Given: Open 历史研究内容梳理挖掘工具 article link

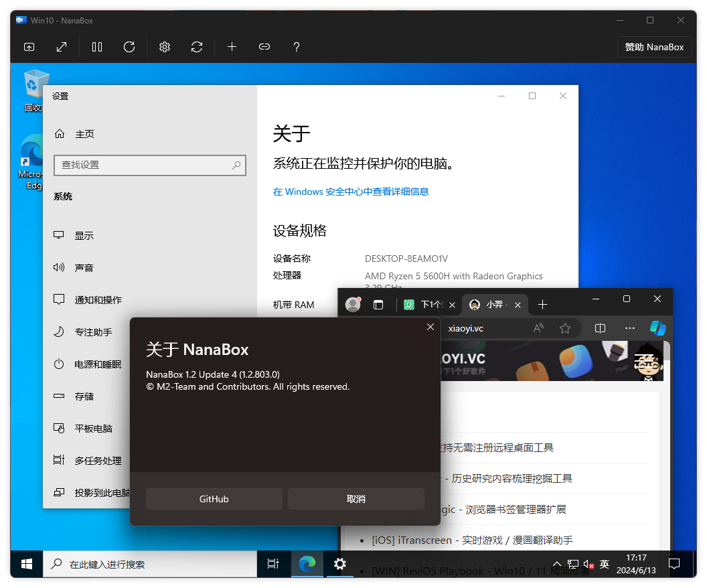Looking at the screenshot, I should pos(512,478).
